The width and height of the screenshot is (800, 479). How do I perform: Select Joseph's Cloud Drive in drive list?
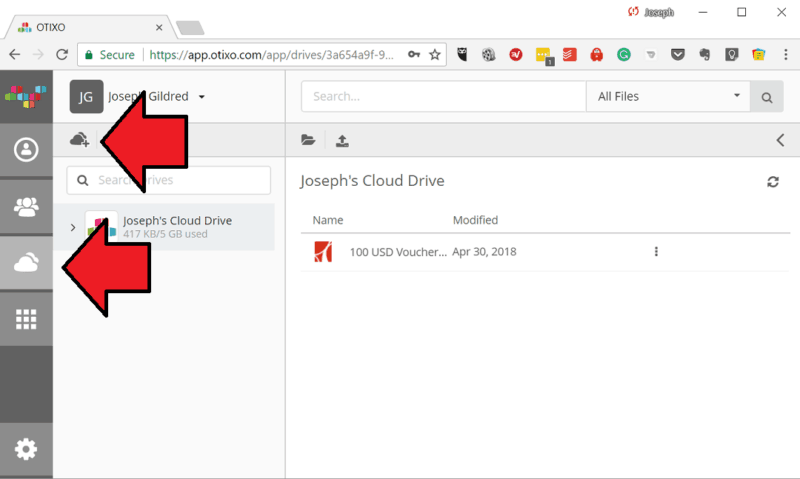164,227
